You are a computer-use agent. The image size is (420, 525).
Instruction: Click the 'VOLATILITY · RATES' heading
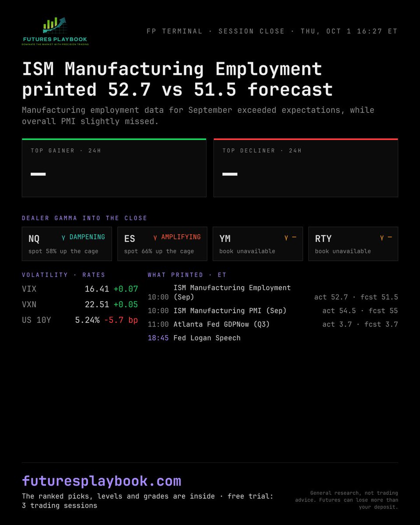(63, 275)
